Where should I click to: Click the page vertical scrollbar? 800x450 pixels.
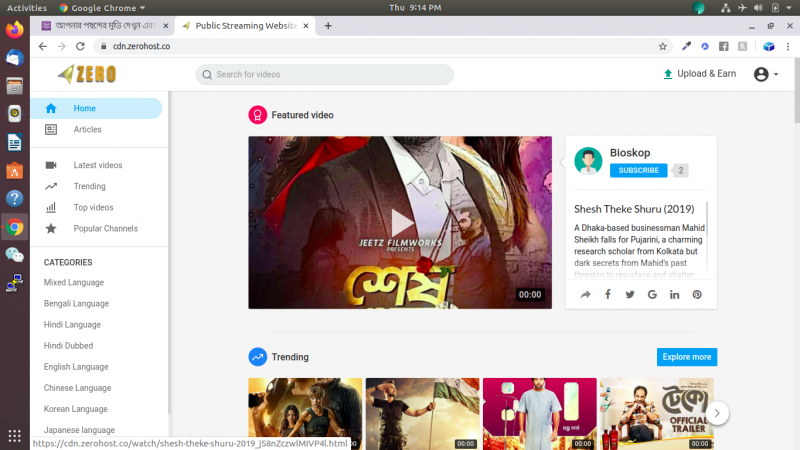coord(797,92)
